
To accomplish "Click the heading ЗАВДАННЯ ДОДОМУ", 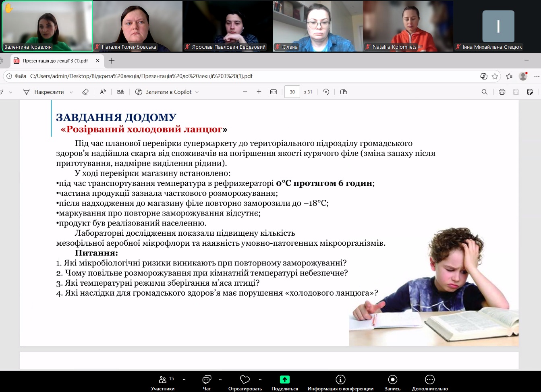I will (116, 117).
